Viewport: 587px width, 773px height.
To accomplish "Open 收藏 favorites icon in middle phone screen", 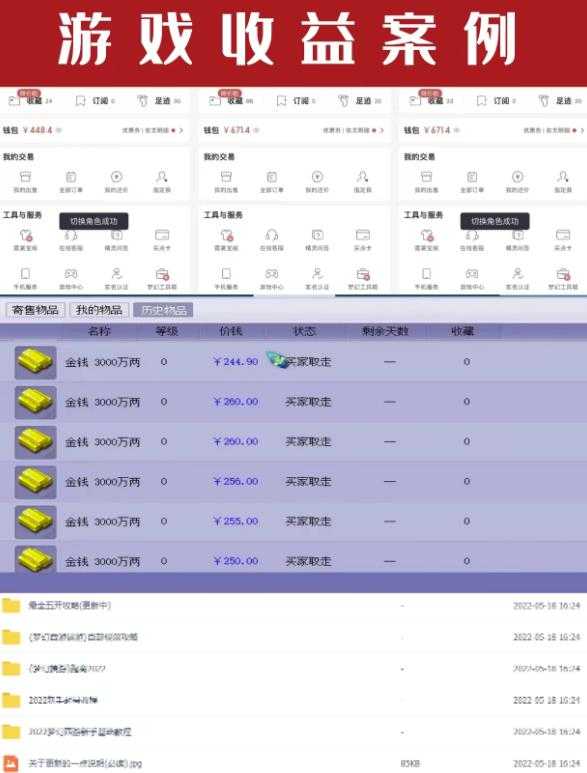I will tap(215, 101).
